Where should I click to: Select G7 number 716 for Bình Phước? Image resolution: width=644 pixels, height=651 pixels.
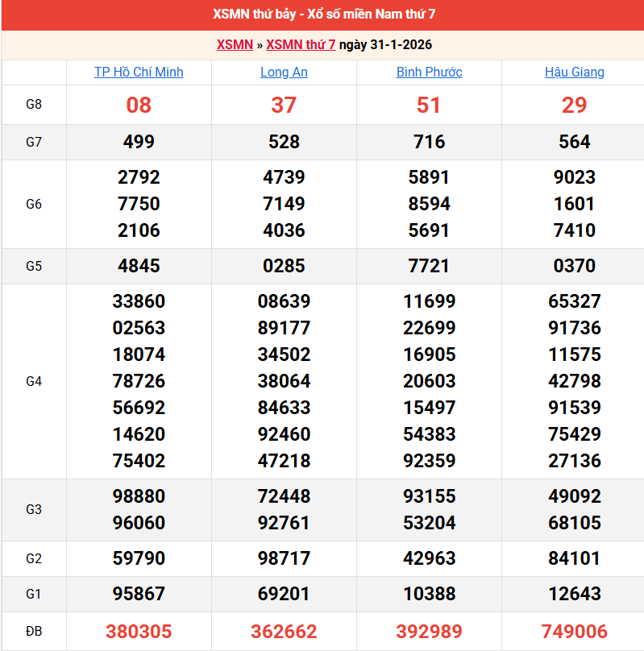point(429,142)
